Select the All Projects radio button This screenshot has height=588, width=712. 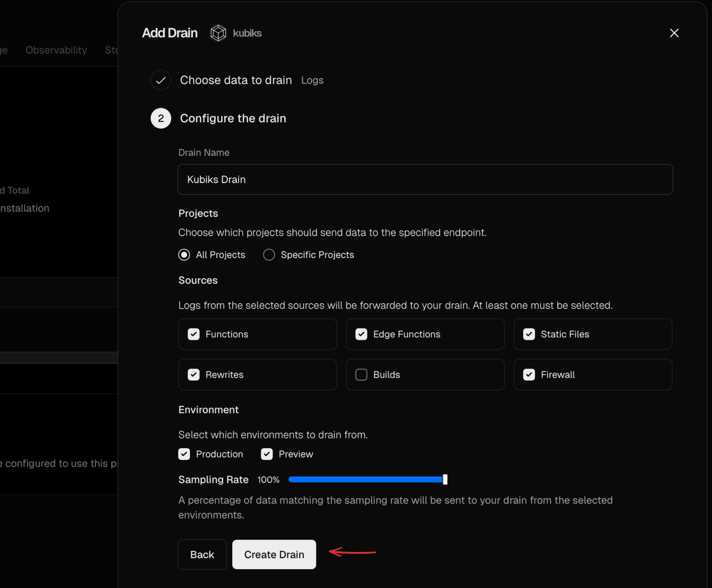[x=184, y=255]
